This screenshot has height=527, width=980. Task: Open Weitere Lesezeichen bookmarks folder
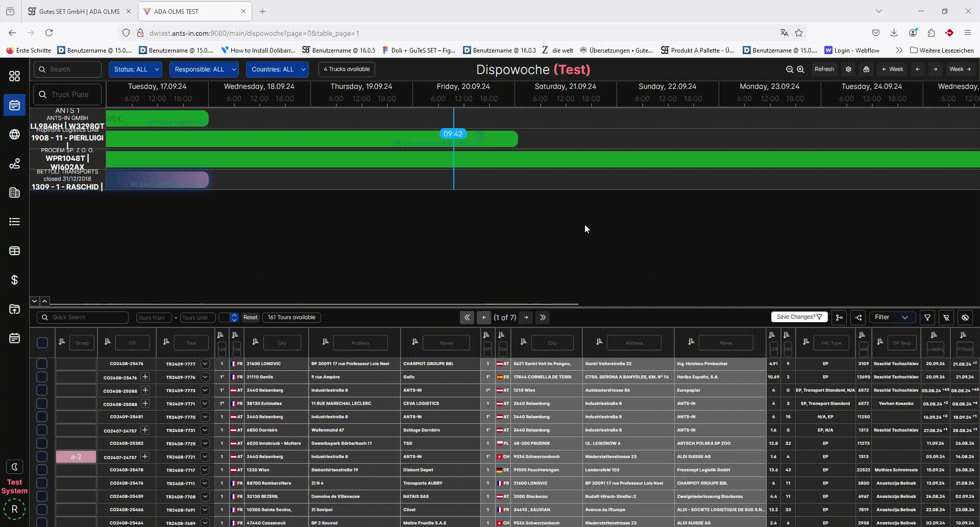click(942, 50)
